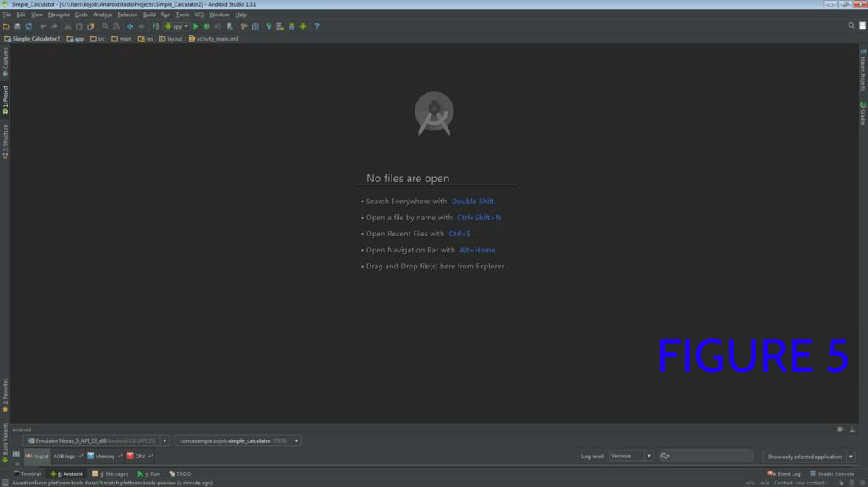Open the Help question mark icon

[317, 26]
